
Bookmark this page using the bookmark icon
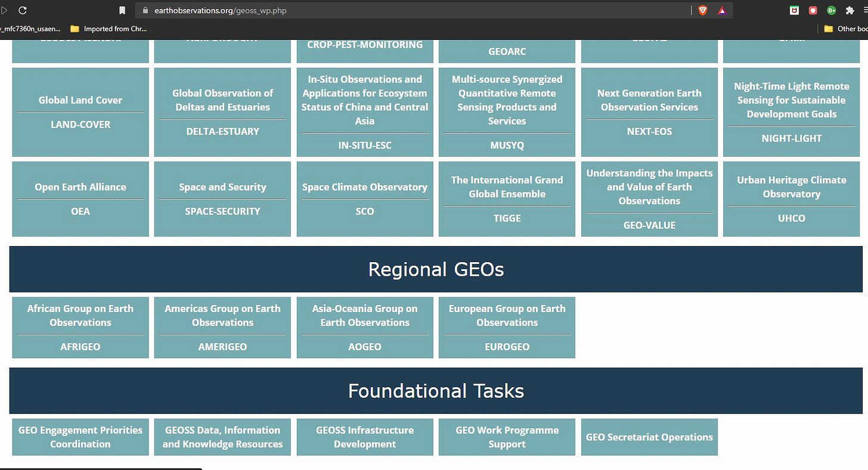click(122, 10)
